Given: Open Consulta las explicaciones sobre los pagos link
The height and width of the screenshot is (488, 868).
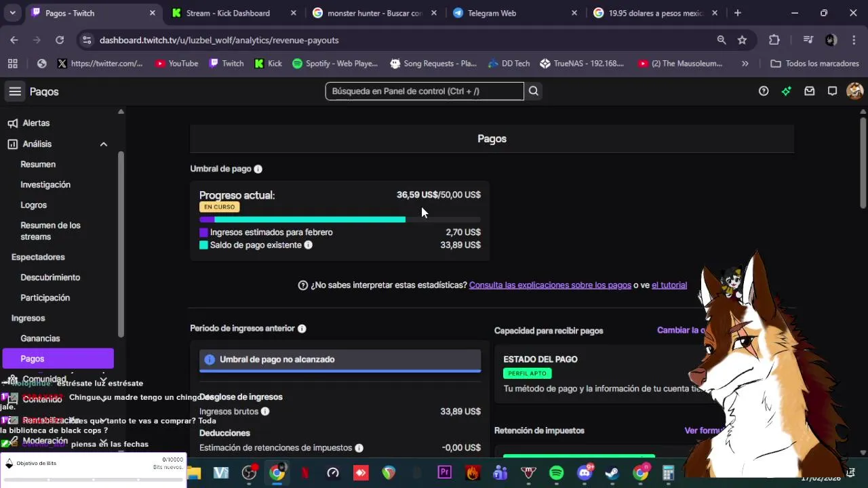Looking at the screenshot, I should [550, 285].
